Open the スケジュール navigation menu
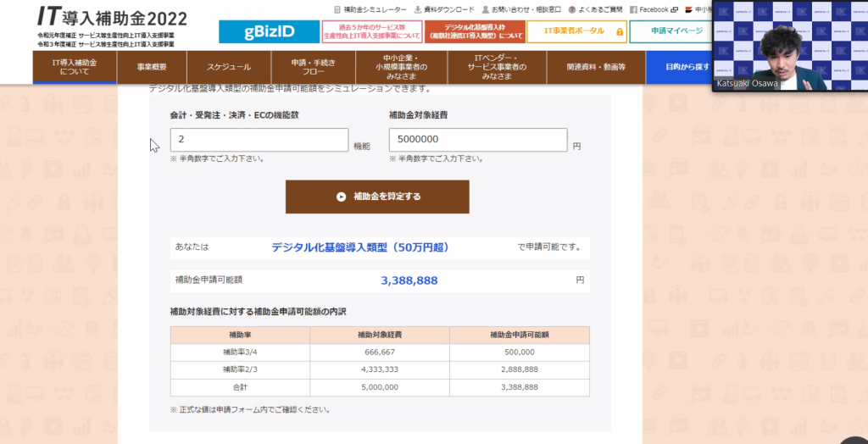The image size is (868, 444). click(229, 67)
